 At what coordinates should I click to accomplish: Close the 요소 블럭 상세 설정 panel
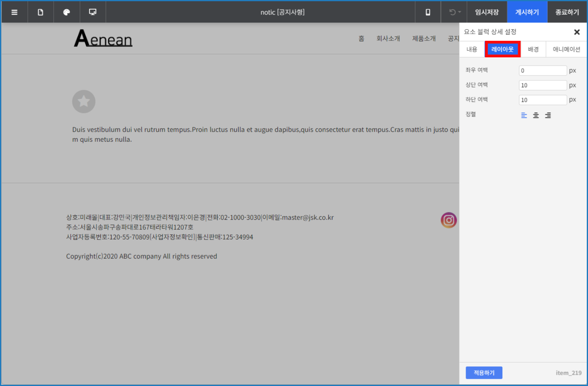577,32
